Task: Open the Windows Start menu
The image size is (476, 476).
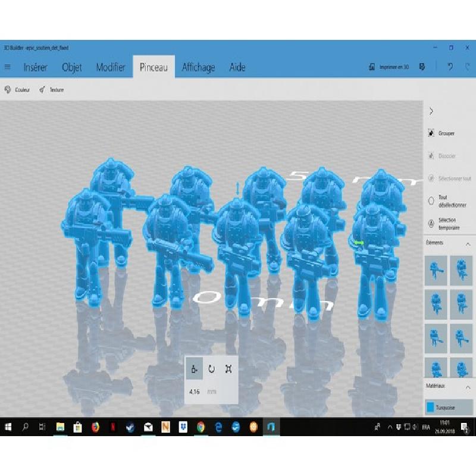Action: (x=8, y=427)
